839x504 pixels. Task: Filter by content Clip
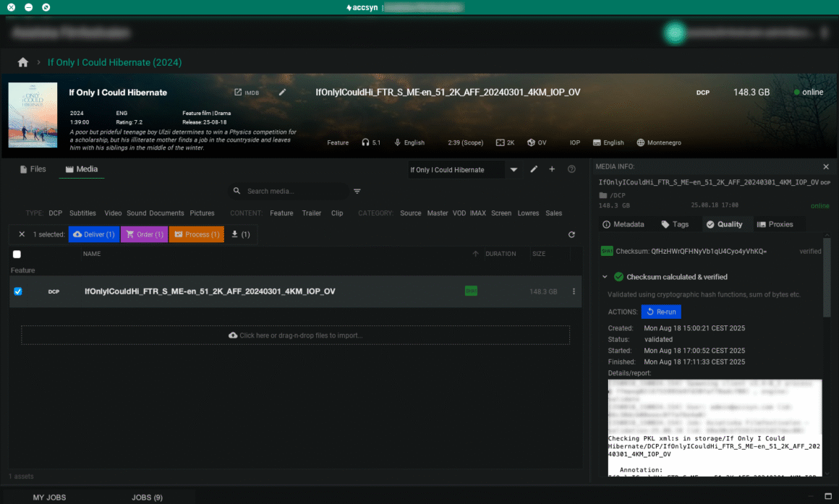coord(337,213)
